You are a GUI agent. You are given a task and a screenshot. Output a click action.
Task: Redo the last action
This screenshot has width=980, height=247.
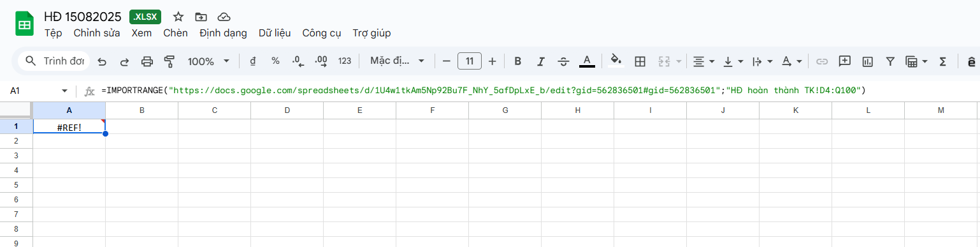(x=124, y=61)
